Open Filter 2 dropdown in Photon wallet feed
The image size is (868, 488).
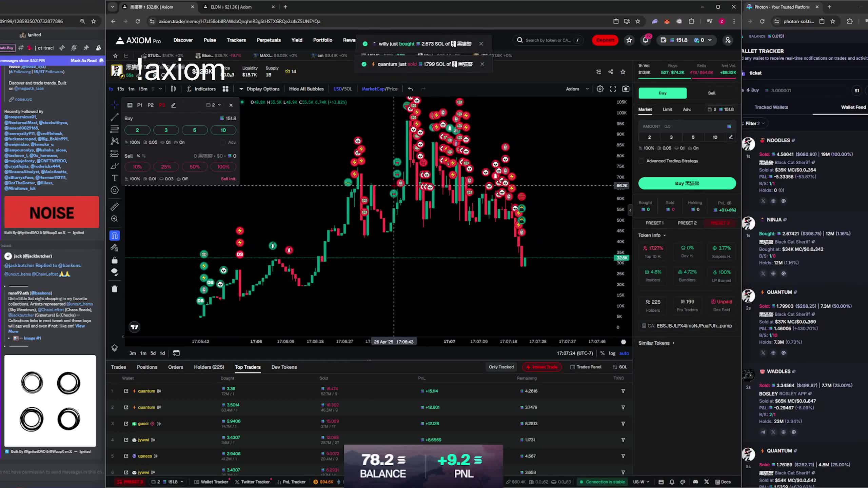(754, 123)
